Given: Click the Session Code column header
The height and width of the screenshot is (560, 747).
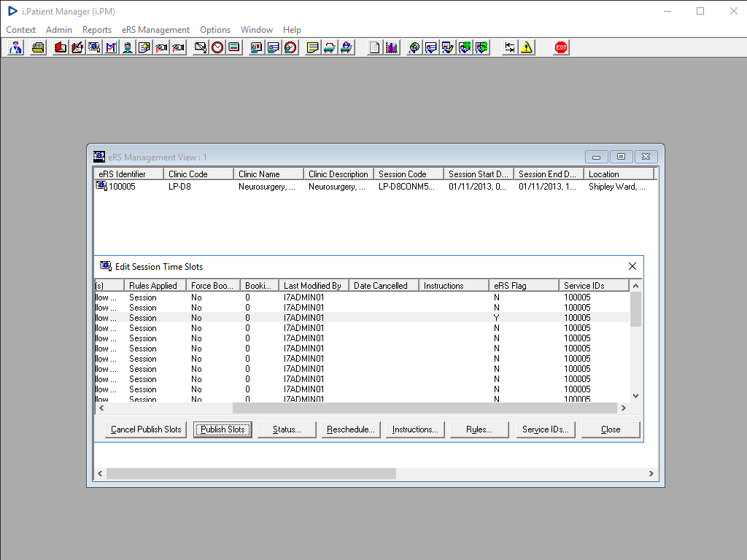Looking at the screenshot, I should [409, 174].
